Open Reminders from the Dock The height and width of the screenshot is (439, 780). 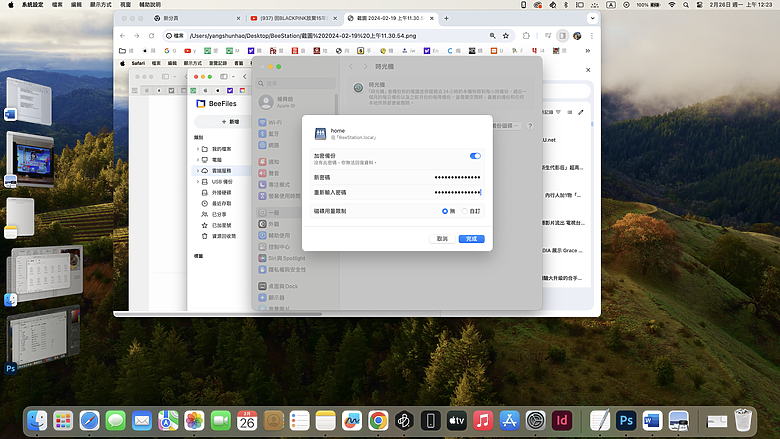click(x=299, y=421)
